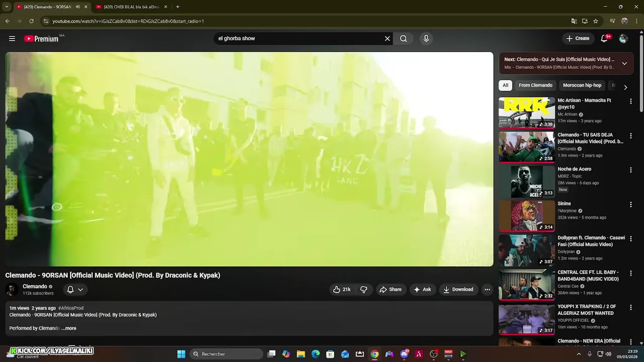Start voice search with microphone
Screen dimensions: 644x362
(426, 39)
